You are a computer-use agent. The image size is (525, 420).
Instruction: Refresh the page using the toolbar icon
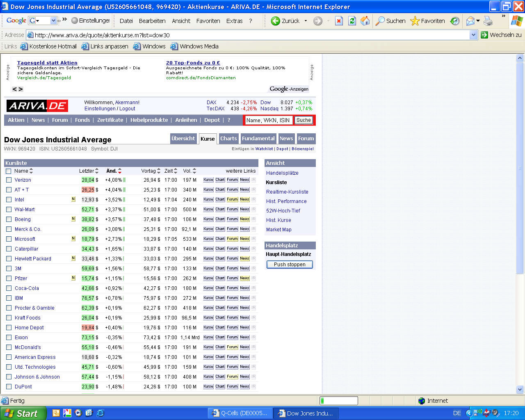352,21
